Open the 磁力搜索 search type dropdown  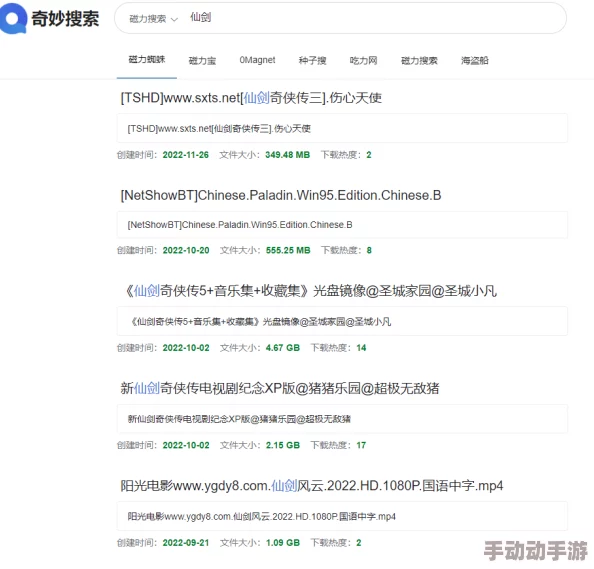(x=153, y=19)
